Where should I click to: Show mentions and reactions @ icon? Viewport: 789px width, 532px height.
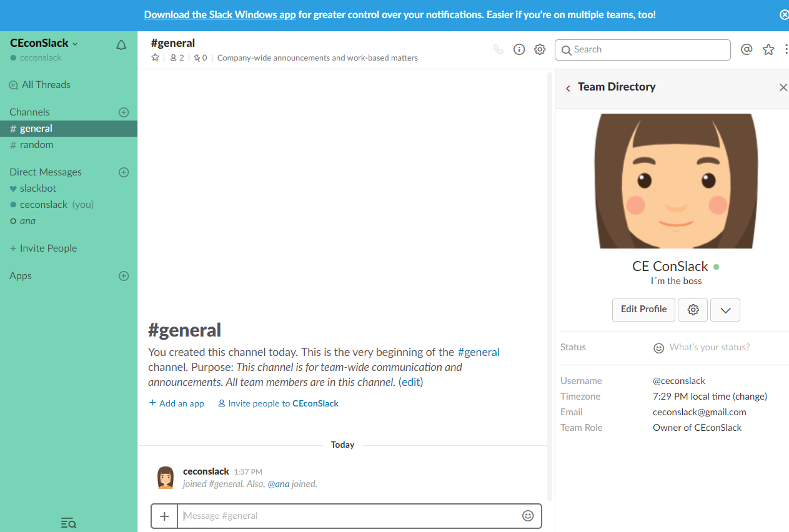coord(746,49)
